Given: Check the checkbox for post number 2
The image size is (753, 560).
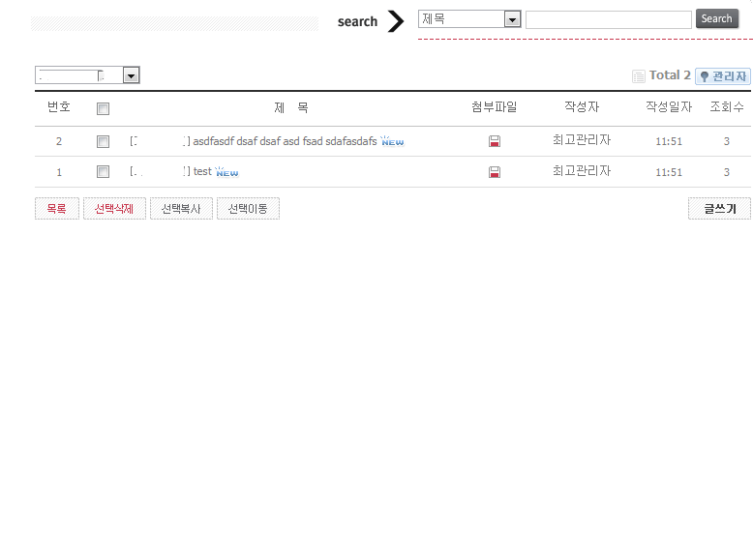Looking at the screenshot, I should pyautogui.click(x=103, y=141).
